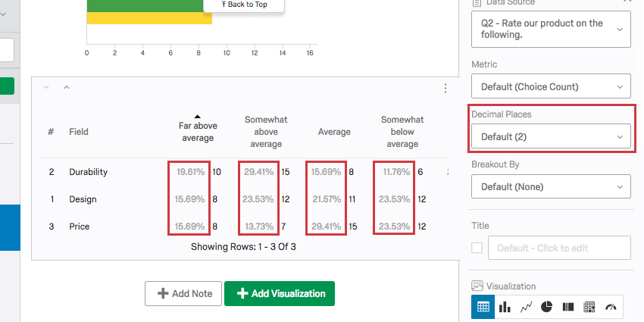The height and width of the screenshot is (322, 644).
Task: Switch to bar chart visualization
Action: [504, 307]
